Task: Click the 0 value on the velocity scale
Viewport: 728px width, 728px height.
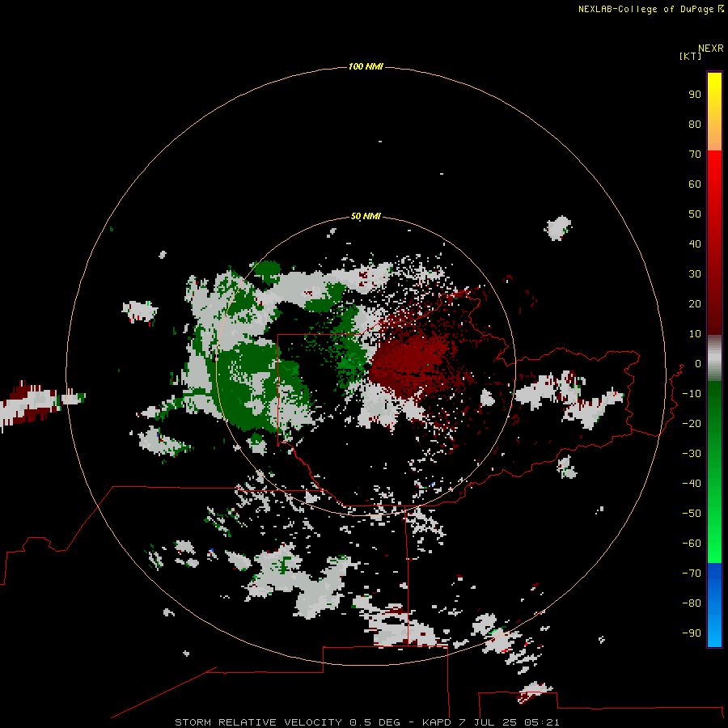Action: point(698,363)
